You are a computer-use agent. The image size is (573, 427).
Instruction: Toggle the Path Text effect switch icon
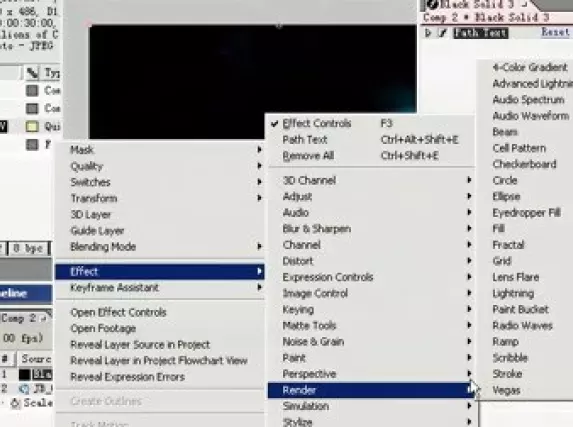pyautogui.click(x=442, y=33)
